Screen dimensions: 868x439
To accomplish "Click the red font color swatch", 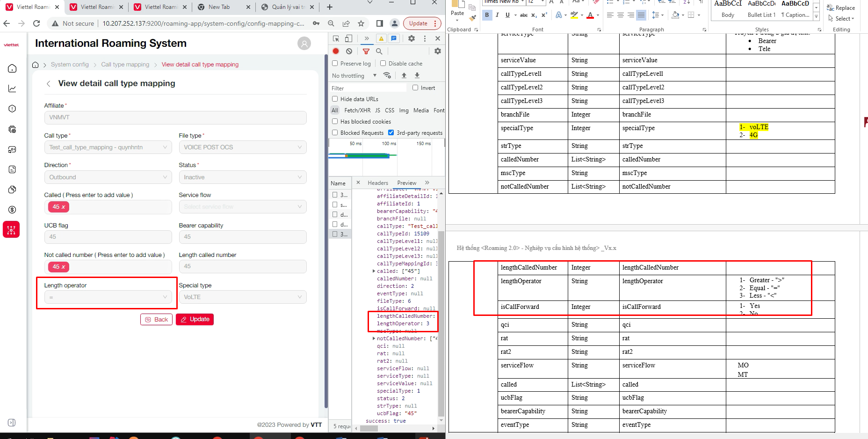I will click(590, 15).
